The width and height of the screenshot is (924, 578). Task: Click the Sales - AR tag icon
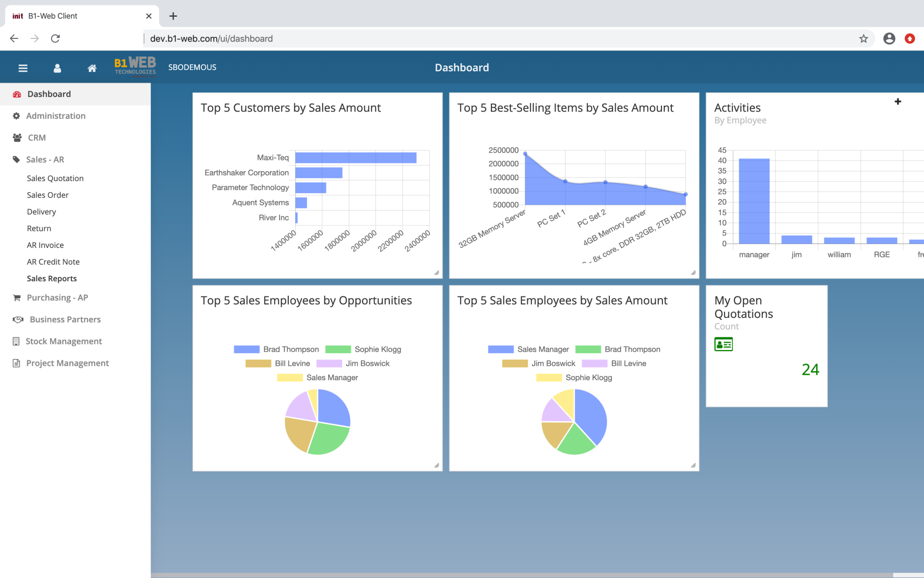click(16, 159)
